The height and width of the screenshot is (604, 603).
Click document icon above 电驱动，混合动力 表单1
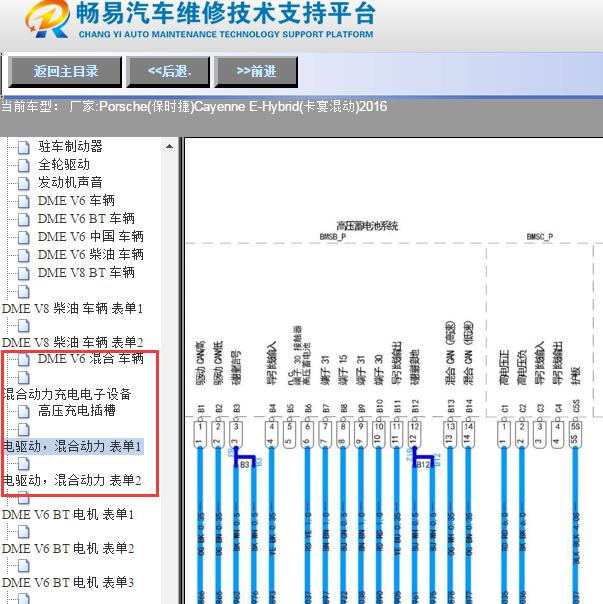(24, 430)
